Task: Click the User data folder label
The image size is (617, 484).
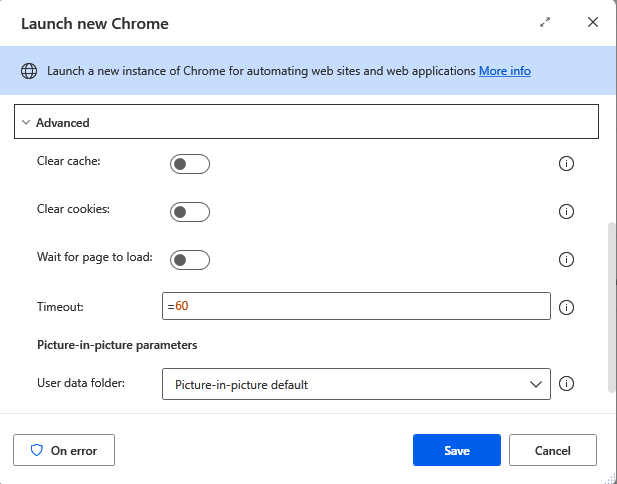Action: pyautogui.click(x=81, y=383)
